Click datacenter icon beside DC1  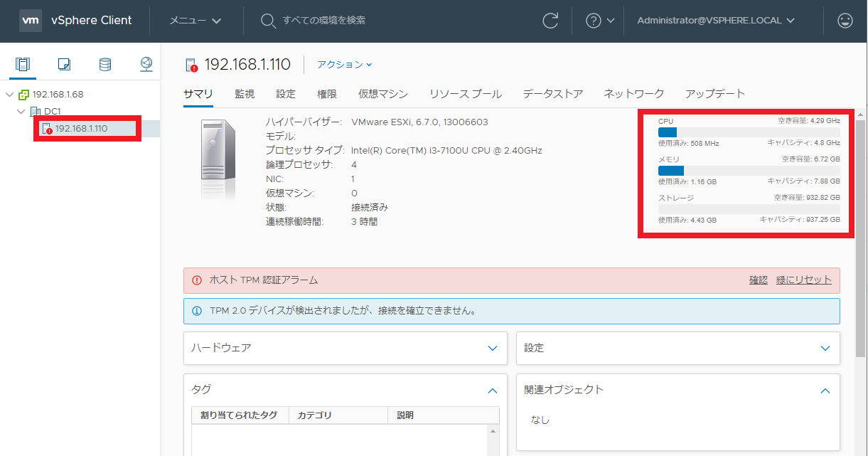36,112
